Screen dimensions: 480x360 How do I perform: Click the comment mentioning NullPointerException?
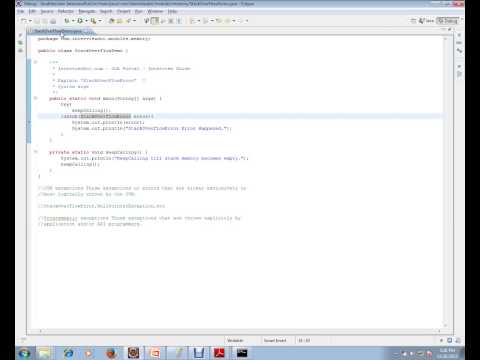point(101,206)
